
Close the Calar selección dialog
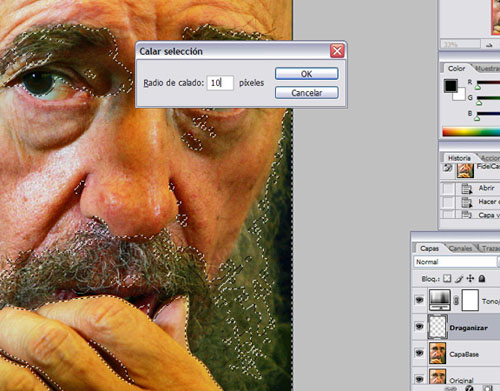point(337,51)
